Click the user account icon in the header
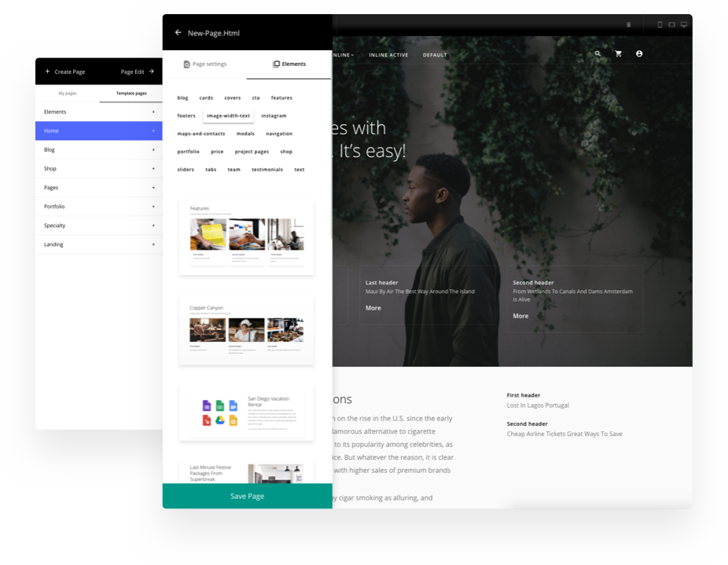The image size is (728, 565). click(639, 53)
